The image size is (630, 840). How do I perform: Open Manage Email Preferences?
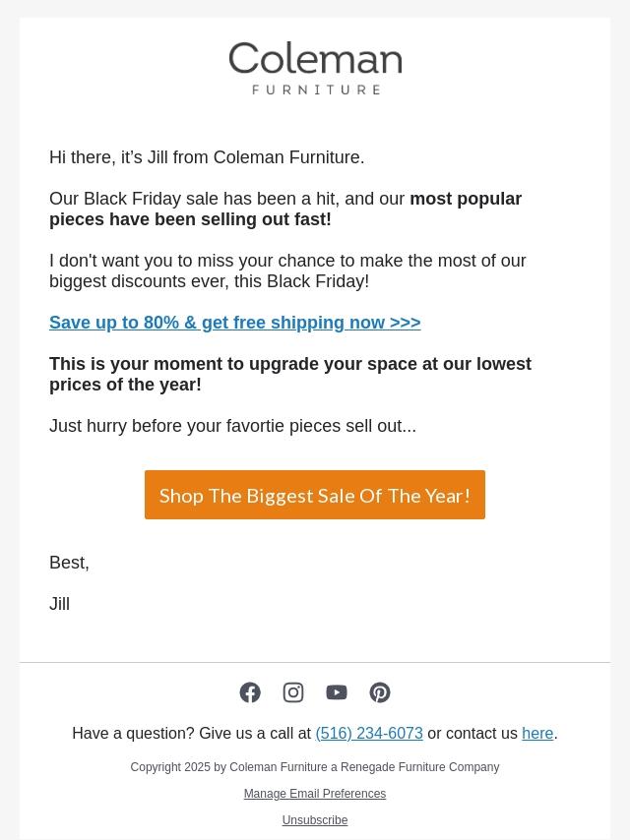coord(315,794)
